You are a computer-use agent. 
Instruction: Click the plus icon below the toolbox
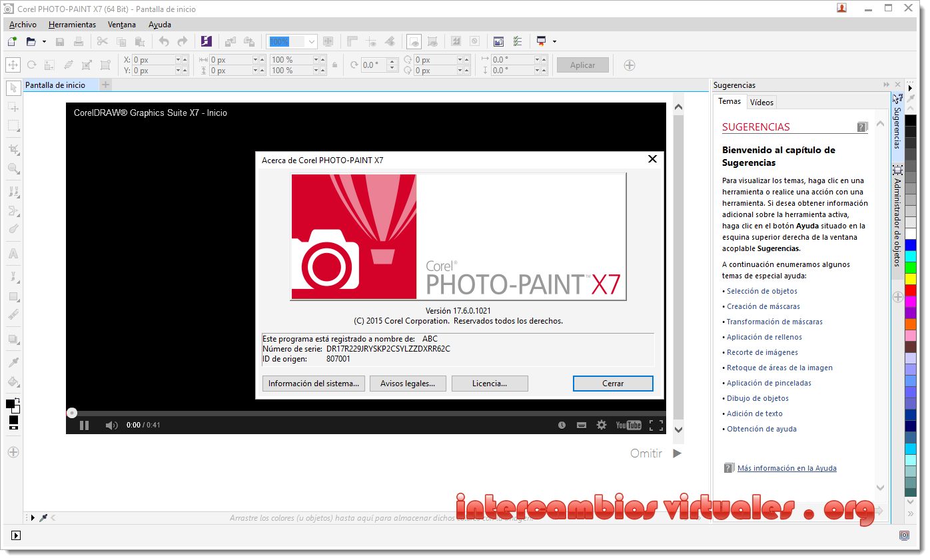coord(13,452)
